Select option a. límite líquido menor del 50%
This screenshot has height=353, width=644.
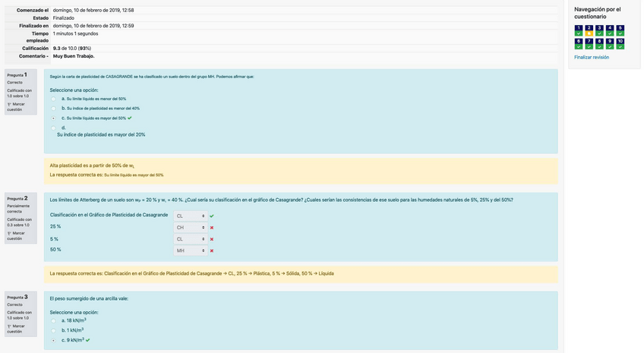point(53,99)
